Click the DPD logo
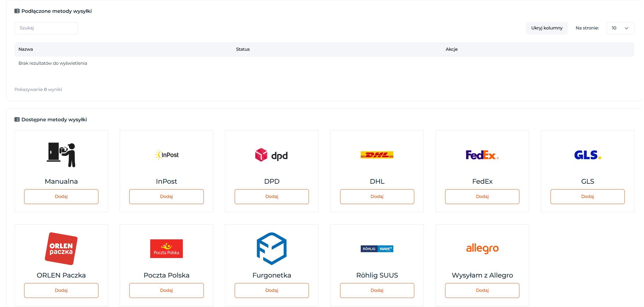644x307 pixels. [271, 155]
